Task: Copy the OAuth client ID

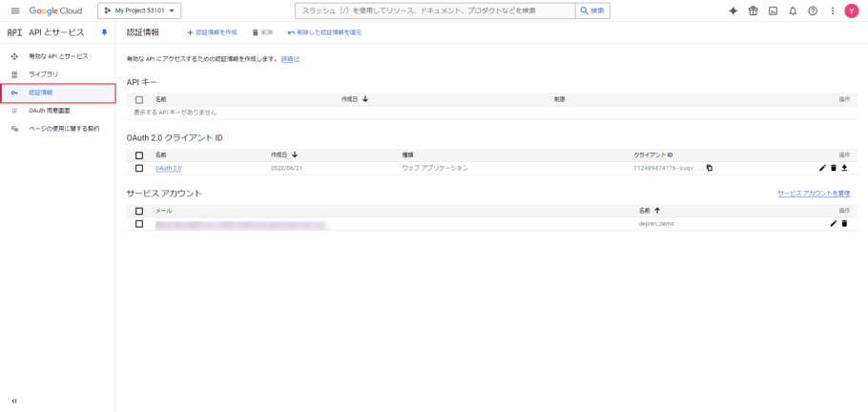Action: [709, 168]
